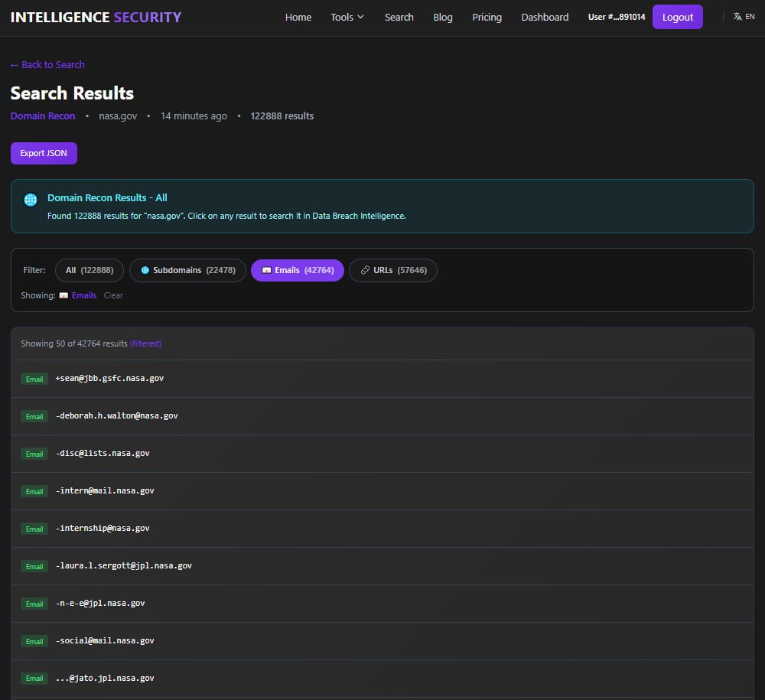Click the nasa.gov text in the search summary
765x700 pixels.
pos(118,116)
